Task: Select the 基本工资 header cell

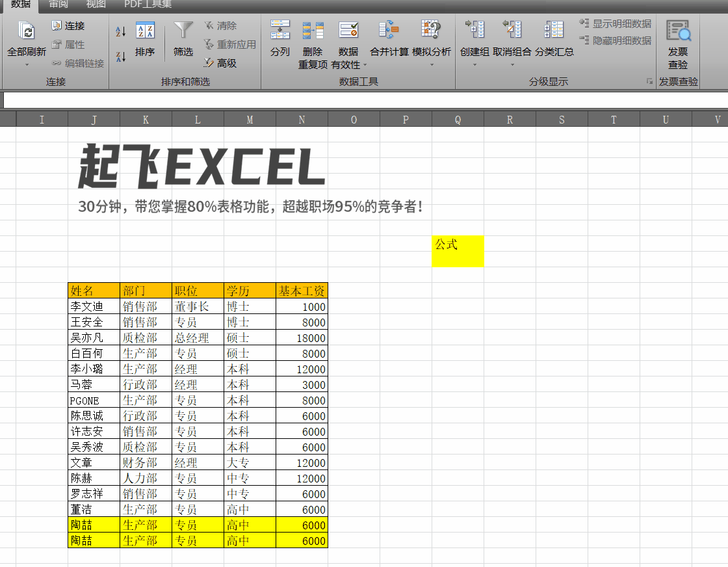Action: pyautogui.click(x=302, y=291)
